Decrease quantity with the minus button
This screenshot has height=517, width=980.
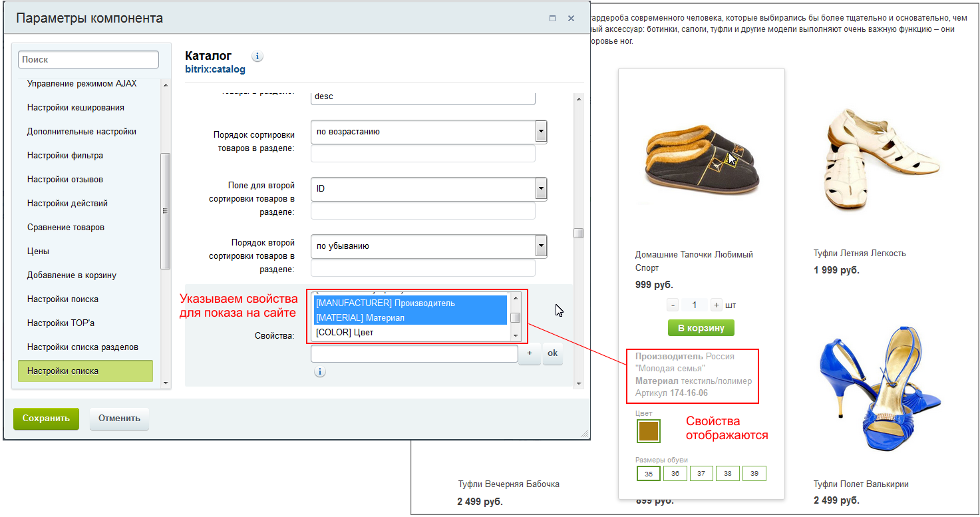[673, 305]
